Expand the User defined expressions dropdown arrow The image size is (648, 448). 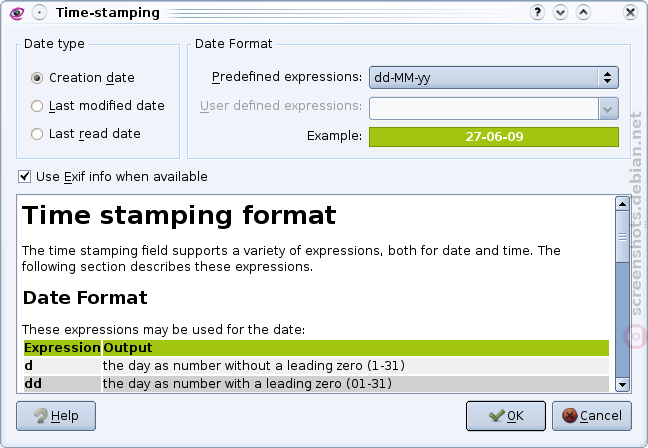[x=608, y=109]
